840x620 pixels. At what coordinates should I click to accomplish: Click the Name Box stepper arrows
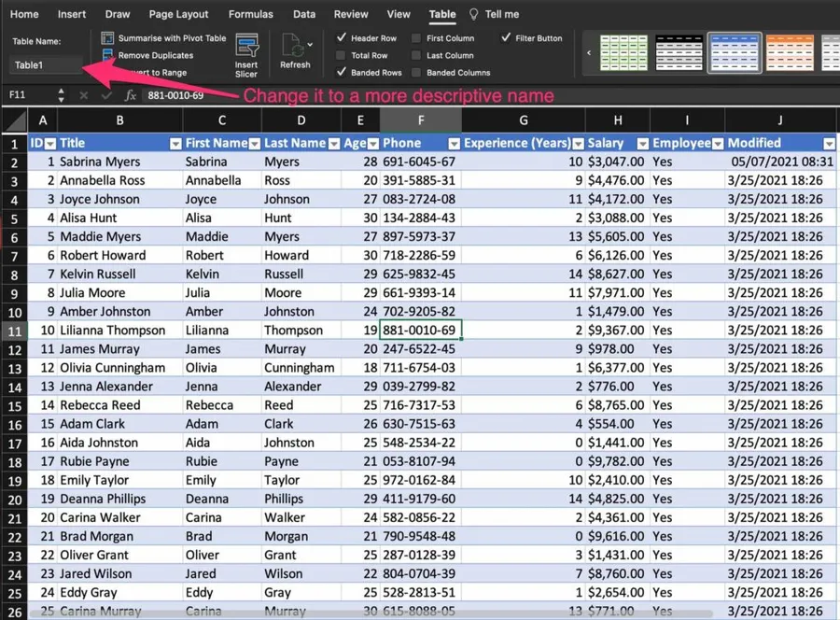(61, 95)
